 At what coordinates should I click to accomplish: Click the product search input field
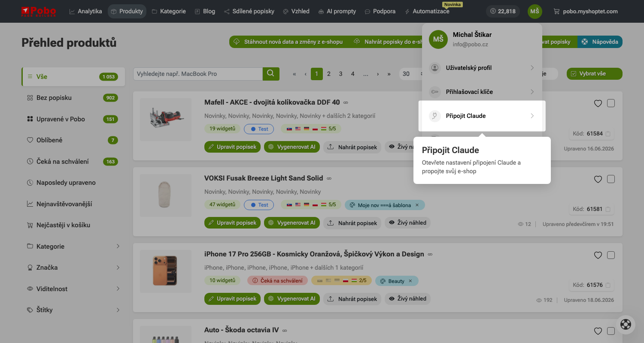pyautogui.click(x=198, y=74)
